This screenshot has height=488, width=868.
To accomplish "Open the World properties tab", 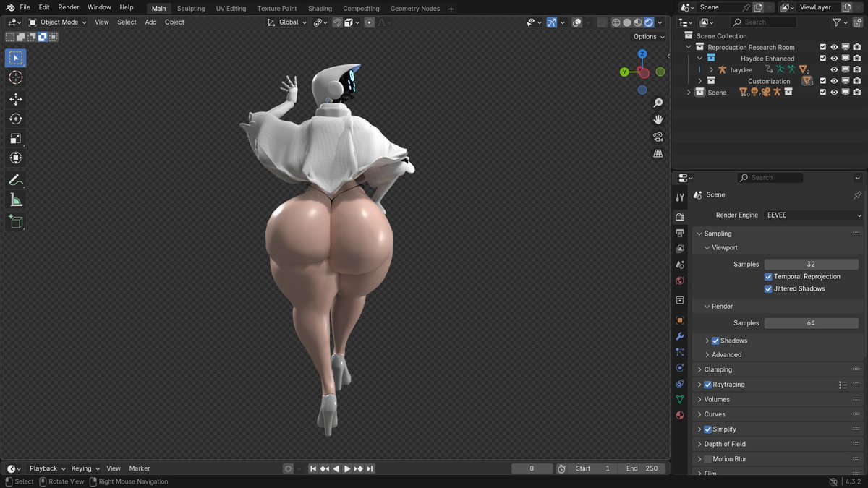I will pos(680,281).
